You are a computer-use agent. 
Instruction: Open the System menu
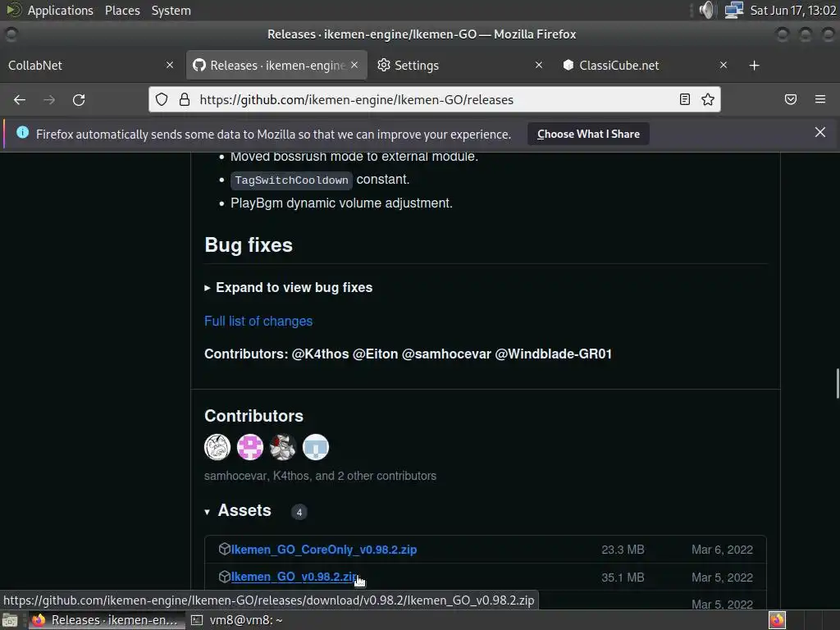pyautogui.click(x=171, y=10)
